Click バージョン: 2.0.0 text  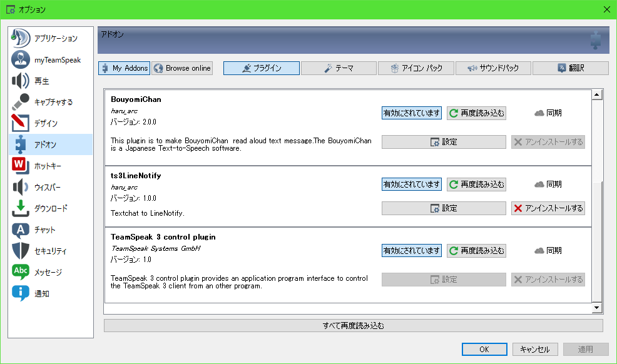tap(133, 122)
